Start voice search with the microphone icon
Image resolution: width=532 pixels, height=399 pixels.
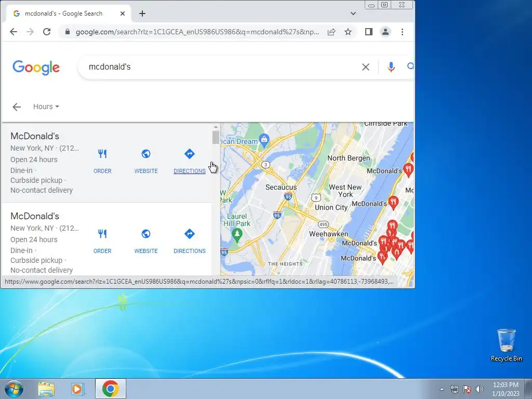pyautogui.click(x=391, y=67)
